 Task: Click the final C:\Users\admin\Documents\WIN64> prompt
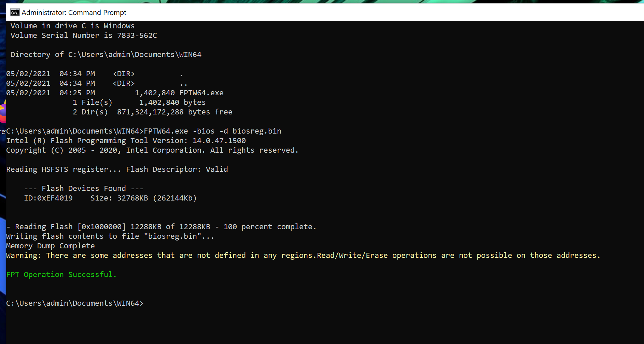75,303
